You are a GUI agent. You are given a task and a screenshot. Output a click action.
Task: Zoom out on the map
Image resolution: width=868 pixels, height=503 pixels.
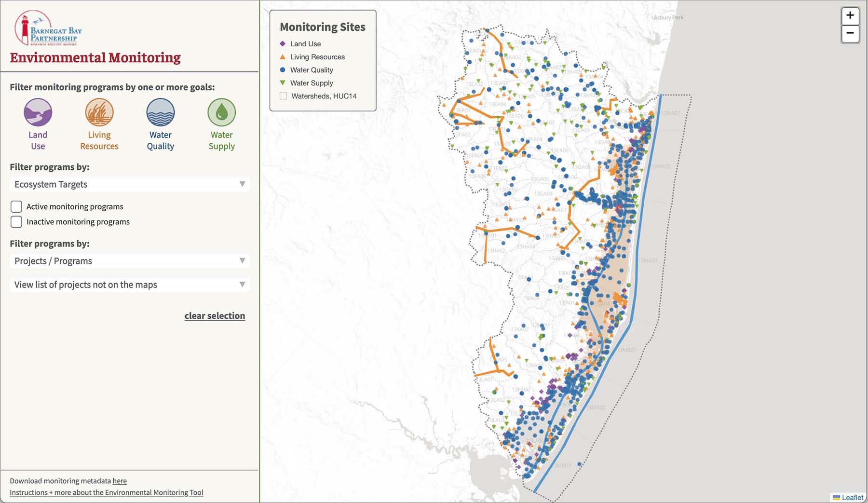850,34
